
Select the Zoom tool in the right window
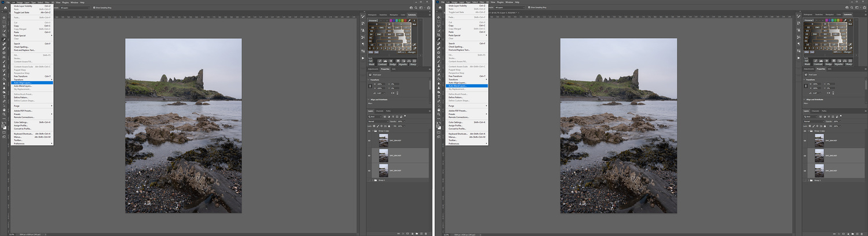tap(438, 113)
